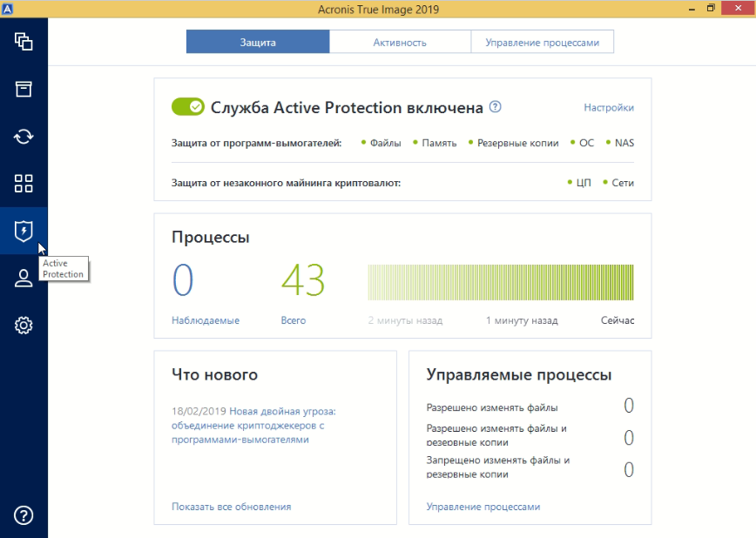Click the Сейчас timeline label

click(x=618, y=320)
